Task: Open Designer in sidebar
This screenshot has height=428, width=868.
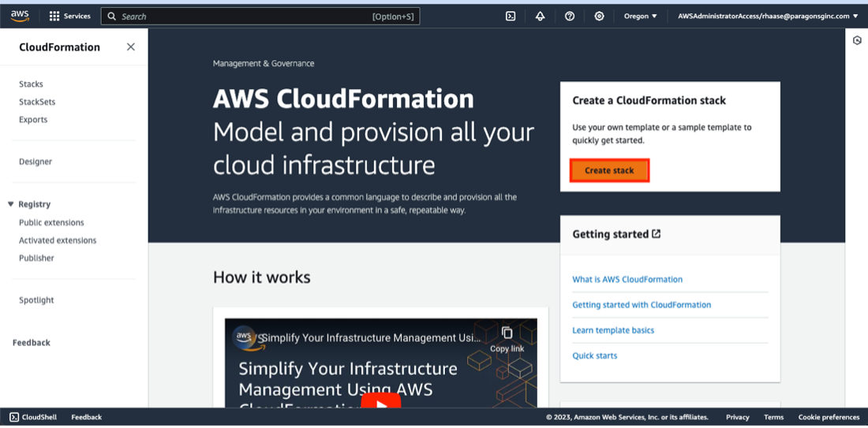Action: (36, 162)
